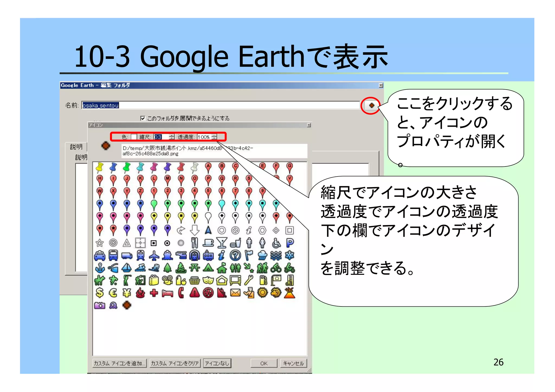Select the wheelchair accessibility icon

pos(276,243)
